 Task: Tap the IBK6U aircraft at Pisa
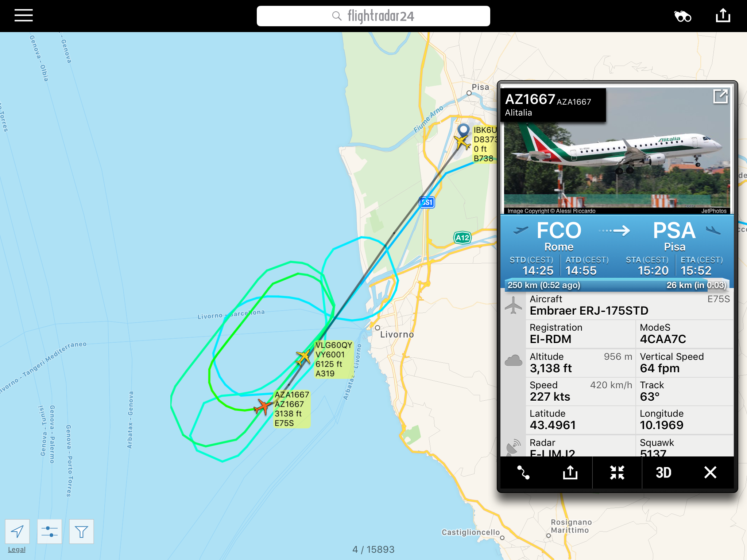coord(462,142)
